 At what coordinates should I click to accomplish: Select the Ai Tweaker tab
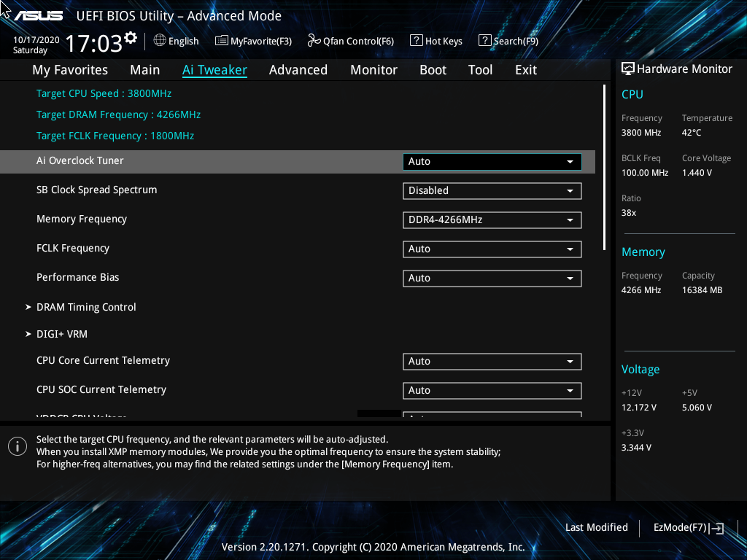point(214,70)
